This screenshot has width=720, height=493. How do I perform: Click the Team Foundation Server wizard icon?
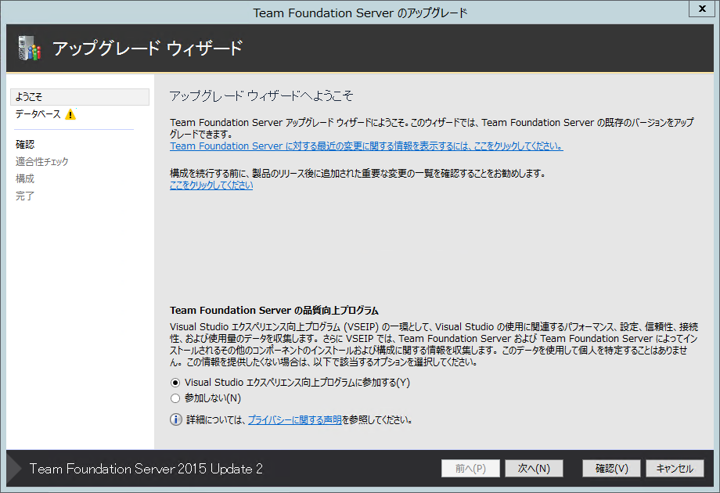coord(30,48)
